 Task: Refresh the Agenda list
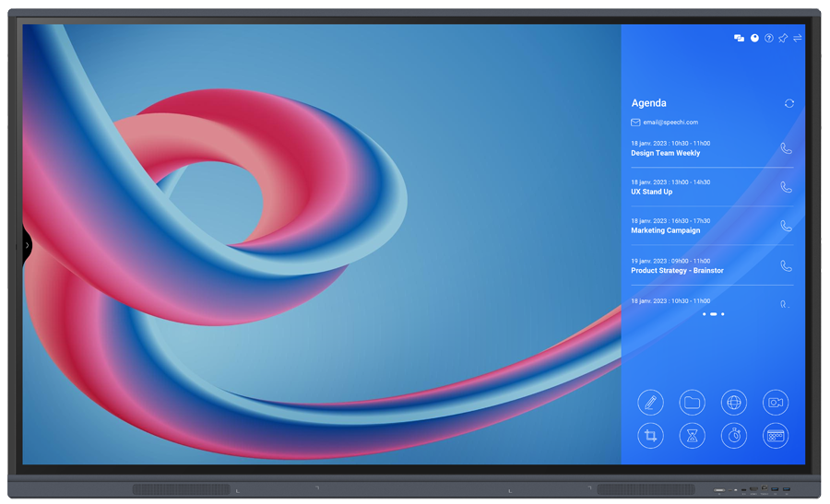click(x=789, y=103)
